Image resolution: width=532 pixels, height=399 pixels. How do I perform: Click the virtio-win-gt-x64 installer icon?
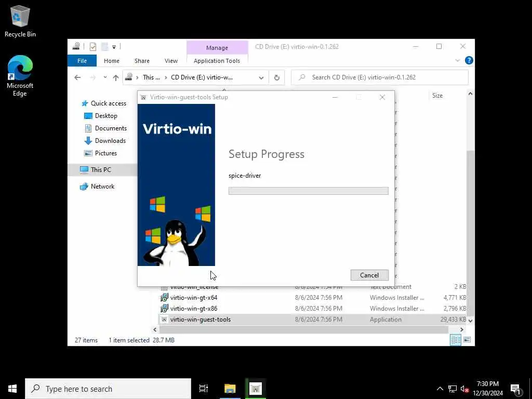[x=164, y=298]
